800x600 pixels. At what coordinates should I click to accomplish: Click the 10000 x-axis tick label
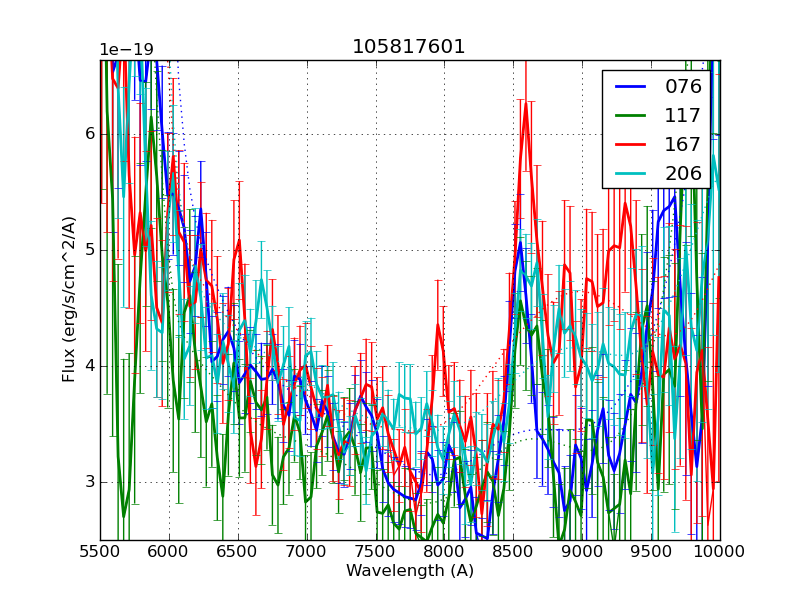720,552
